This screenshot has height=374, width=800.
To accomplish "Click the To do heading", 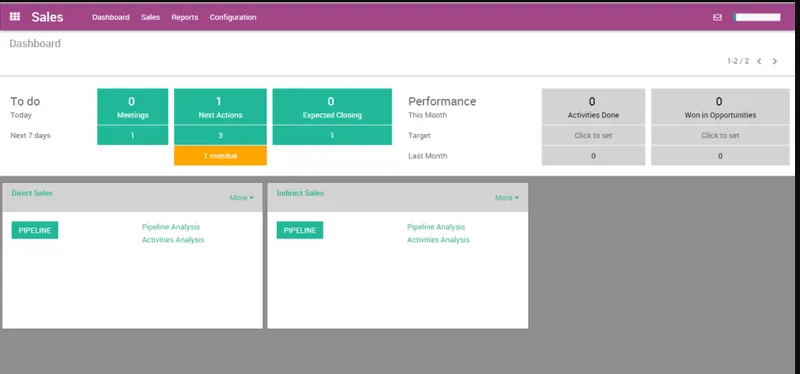I will click(x=26, y=101).
